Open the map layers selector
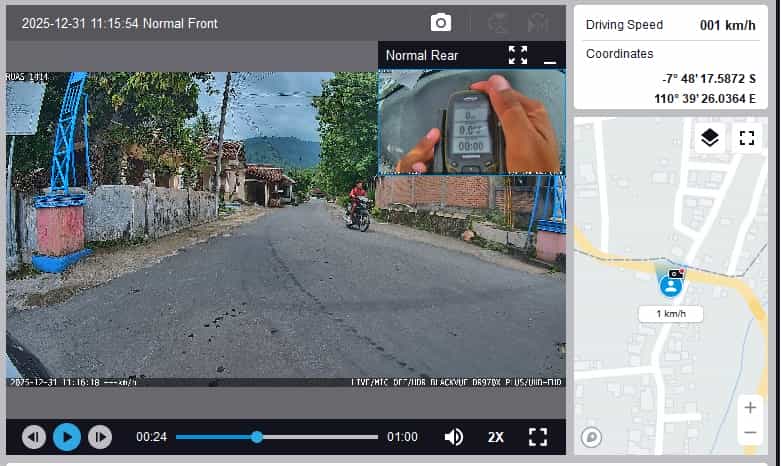781x466 pixels. (x=710, y=138)
